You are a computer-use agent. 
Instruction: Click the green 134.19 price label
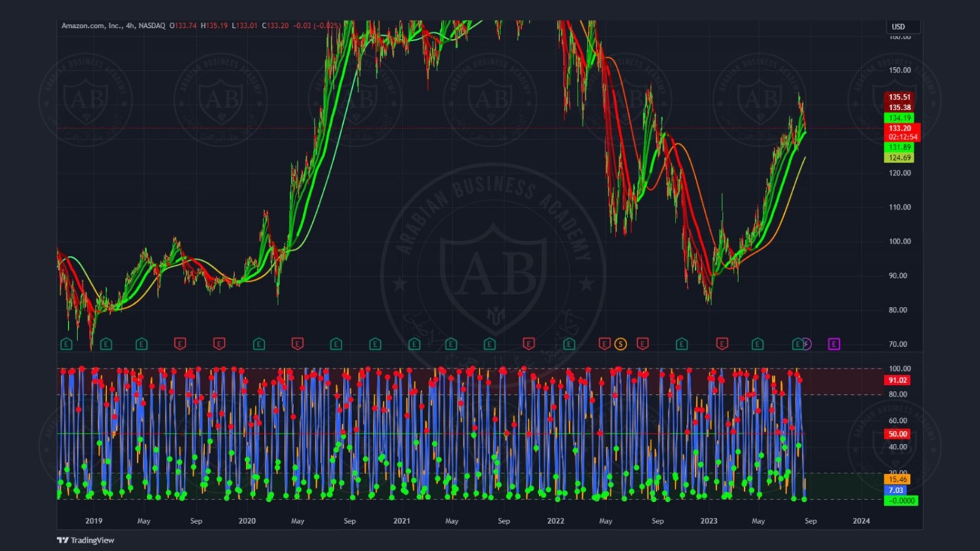900,118
